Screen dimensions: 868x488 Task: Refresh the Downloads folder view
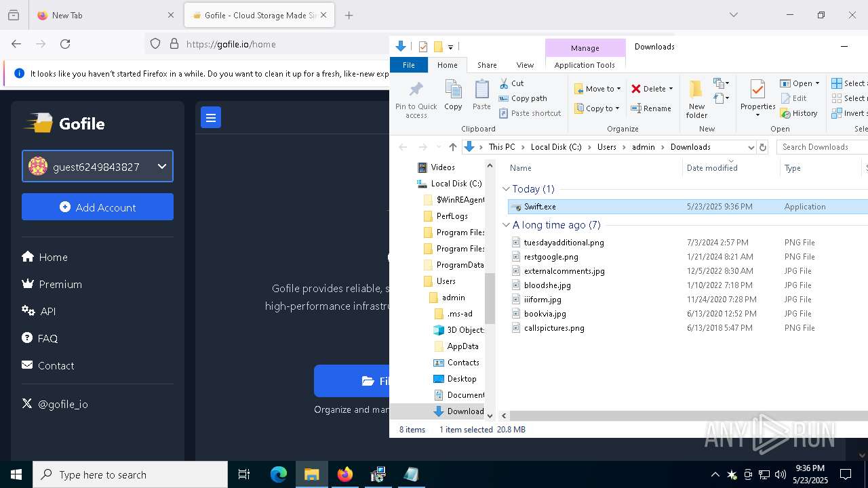(763, 147)
